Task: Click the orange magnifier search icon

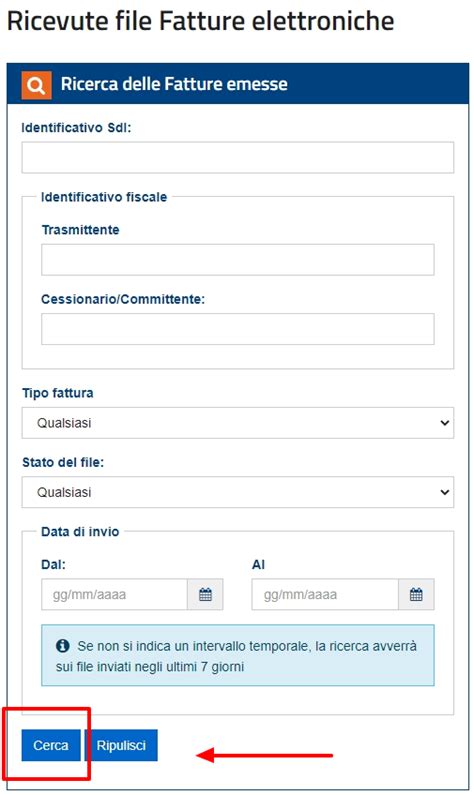Action: click(x=36, y=85)
